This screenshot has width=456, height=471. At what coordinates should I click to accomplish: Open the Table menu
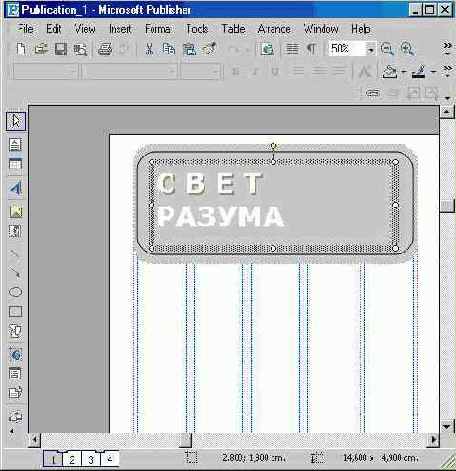233,29
